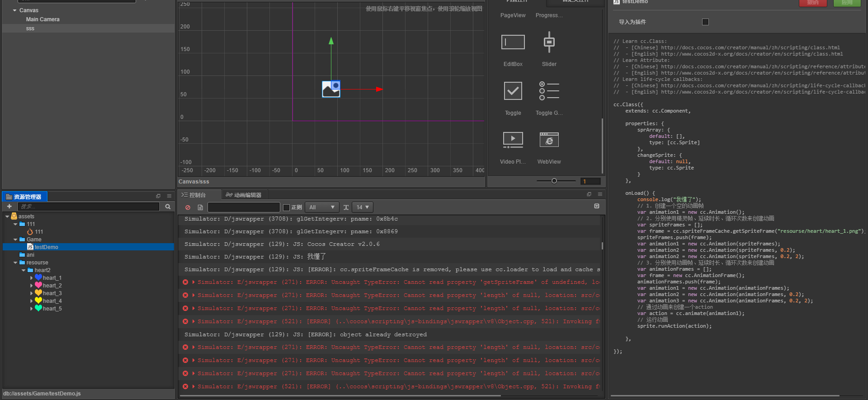Viewport: 868px width, 400px height.
Task: Pop out the console panel
Action: (x=589, y=194)
